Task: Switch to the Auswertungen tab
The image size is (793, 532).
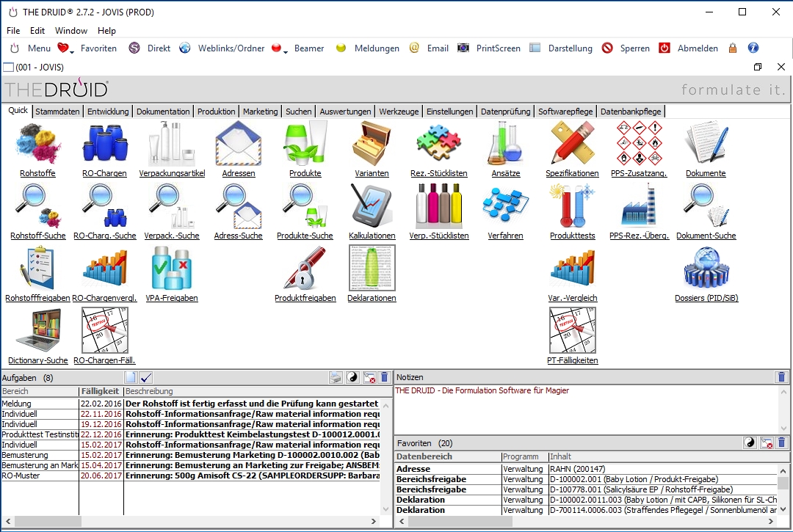Action: tap(345, 112)
